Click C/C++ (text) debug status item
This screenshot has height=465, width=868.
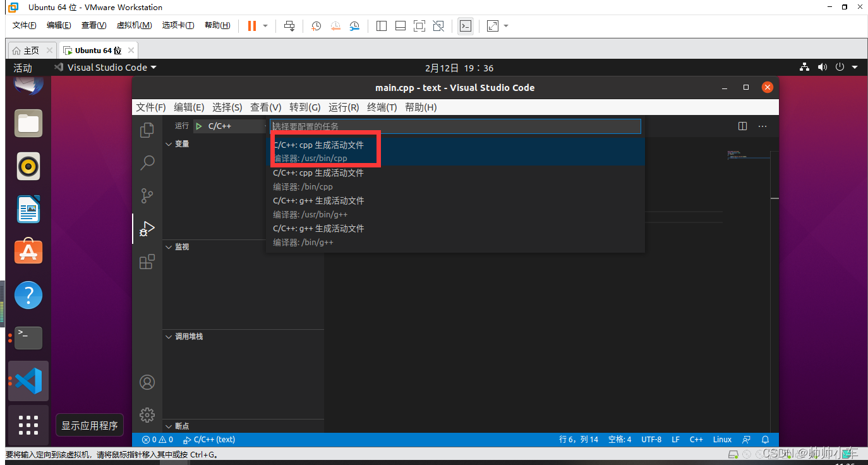(x=208, y=440)
